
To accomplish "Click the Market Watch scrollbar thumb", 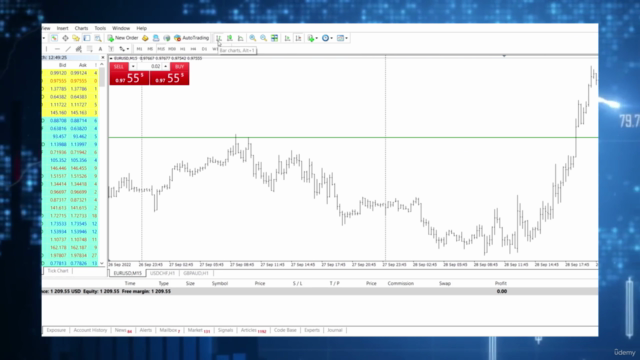I will [x=102, y=76].
